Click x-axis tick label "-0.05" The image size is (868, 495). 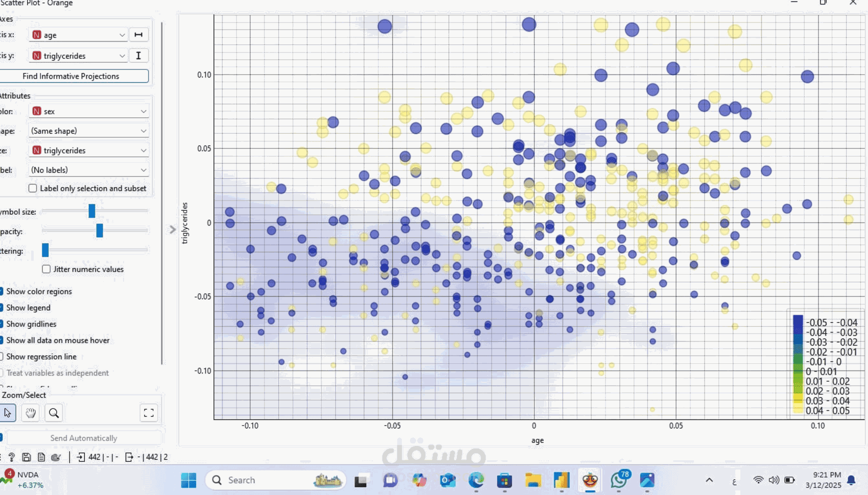[x=392, y=426]
